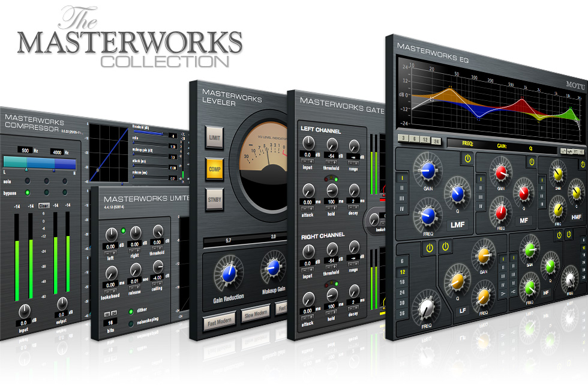Click the yellow HMF gain knob

[x=557, y=174]
